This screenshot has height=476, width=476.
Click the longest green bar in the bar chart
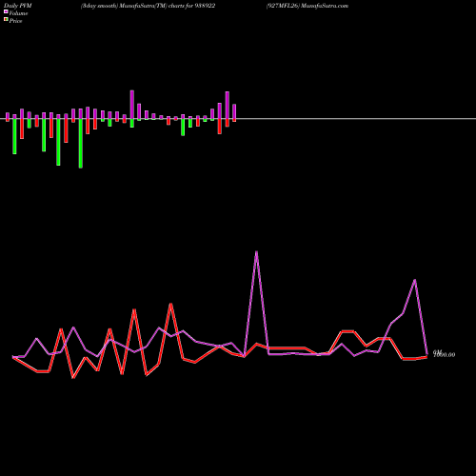point(81,143)
